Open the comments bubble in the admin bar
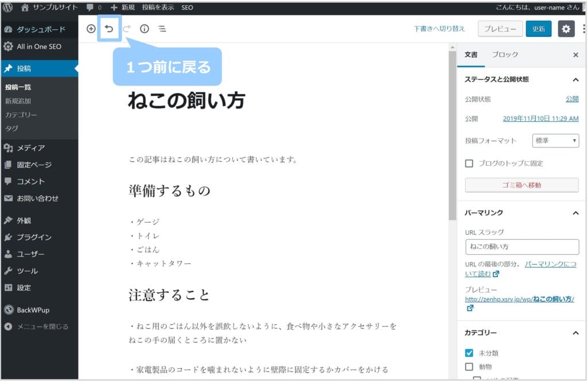588x381 pixels. coord(93,7)
